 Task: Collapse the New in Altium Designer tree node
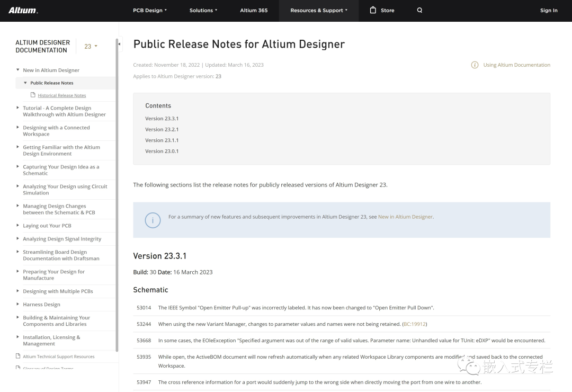[17, 70]
